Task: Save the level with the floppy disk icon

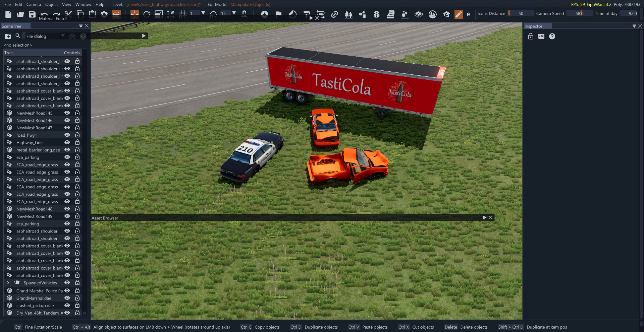Action: 32,14
